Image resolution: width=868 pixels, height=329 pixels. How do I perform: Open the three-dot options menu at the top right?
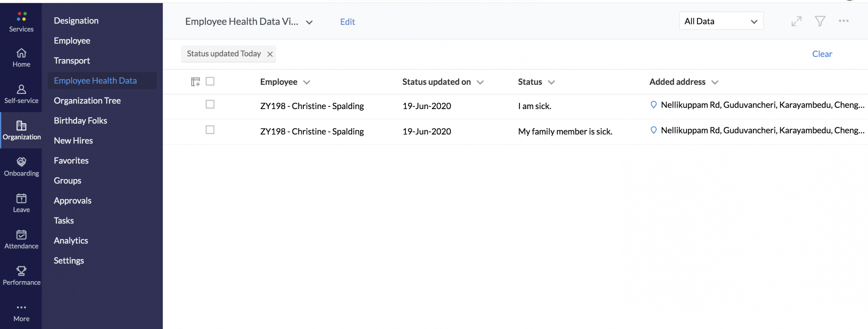844,21
